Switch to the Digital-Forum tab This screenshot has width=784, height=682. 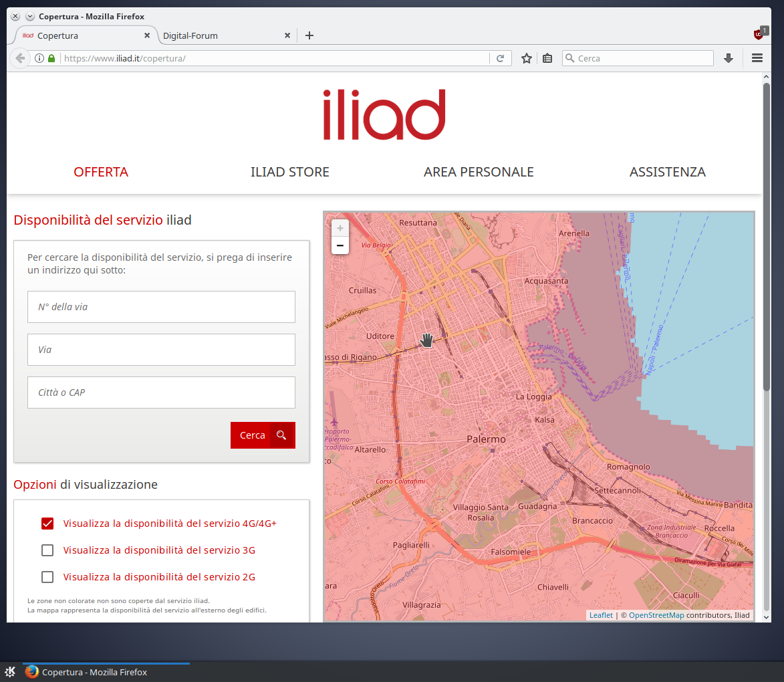coord(226,35)
